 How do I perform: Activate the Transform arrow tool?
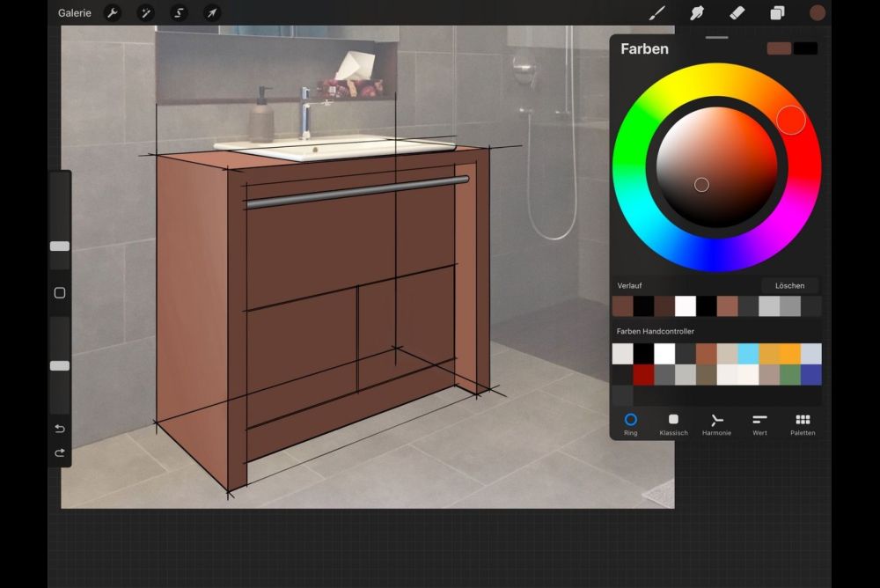coord(212,13)
